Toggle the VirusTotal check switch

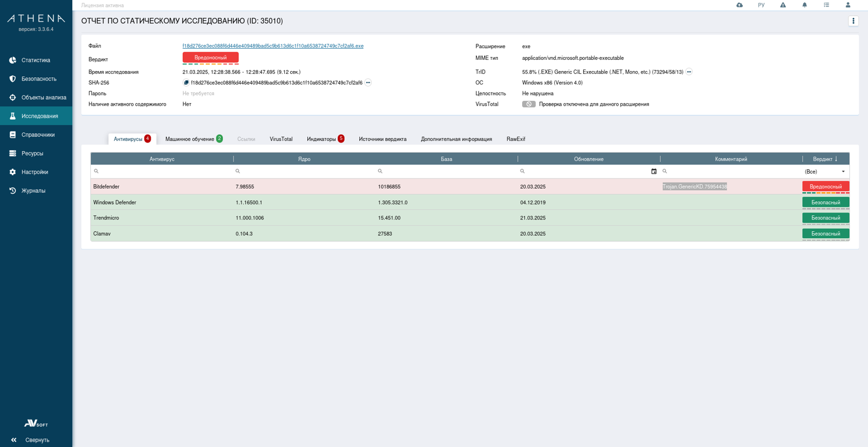point(529,104)
